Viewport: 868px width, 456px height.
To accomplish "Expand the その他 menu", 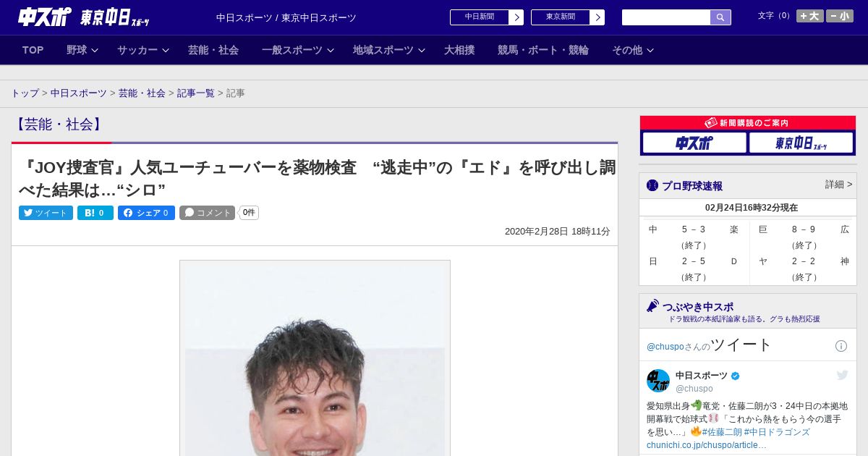I will click(x=633, y=50).
